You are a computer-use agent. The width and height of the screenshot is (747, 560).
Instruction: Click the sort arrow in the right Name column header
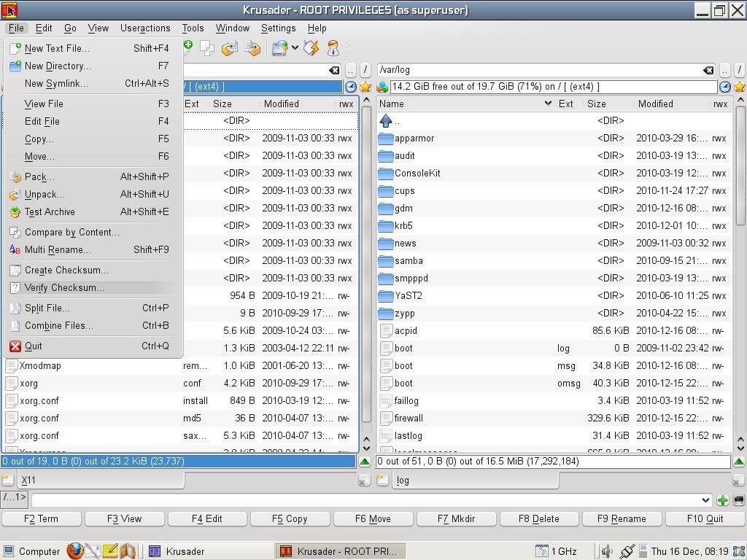(x=548, y=104)
